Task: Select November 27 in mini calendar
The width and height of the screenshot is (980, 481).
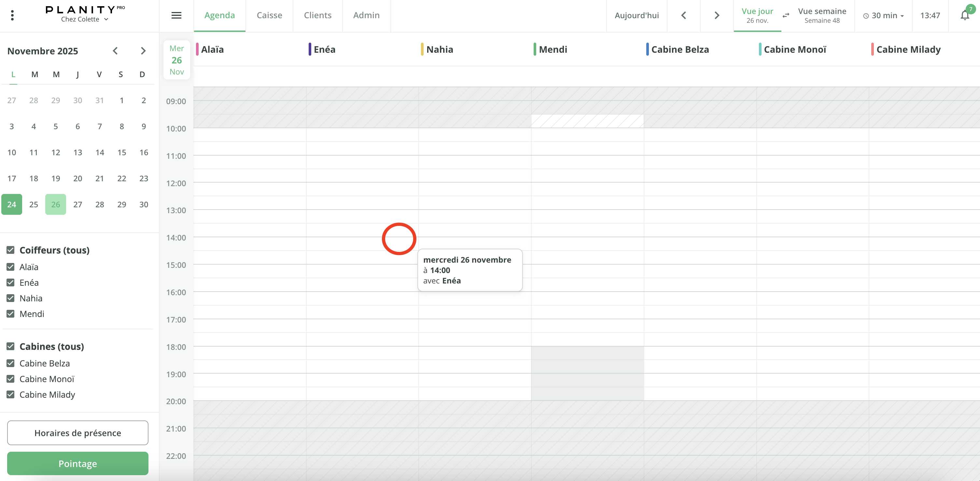Action: tap(77, 205)
